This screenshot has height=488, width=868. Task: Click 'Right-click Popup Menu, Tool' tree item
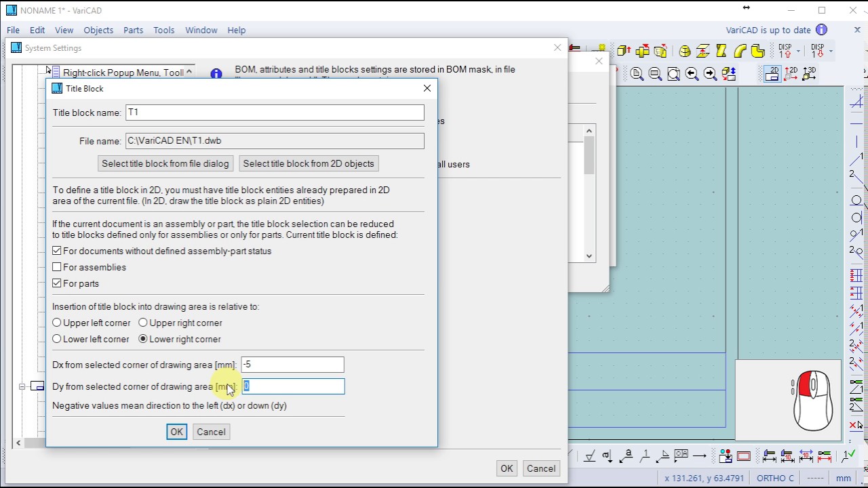tap(123, 73)
